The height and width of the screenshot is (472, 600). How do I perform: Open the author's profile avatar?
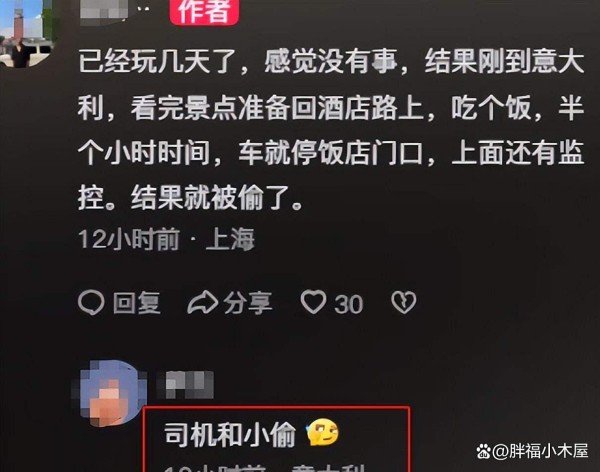point(26,33)
